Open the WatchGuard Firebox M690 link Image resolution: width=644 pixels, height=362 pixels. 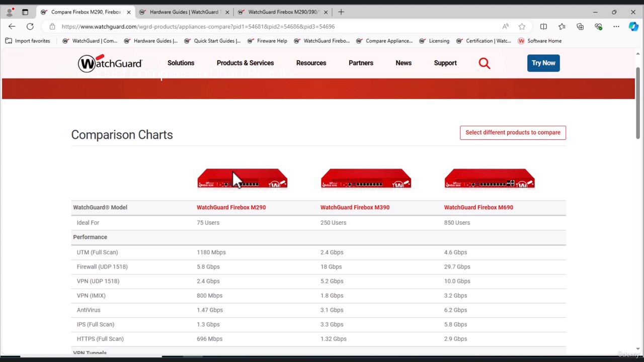point(478,207)
